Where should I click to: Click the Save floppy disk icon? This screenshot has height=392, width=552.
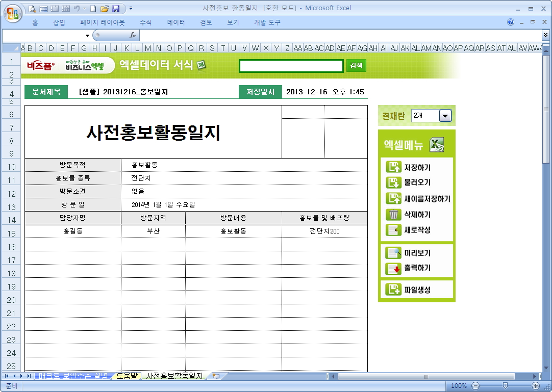click(x=116, y=9)
